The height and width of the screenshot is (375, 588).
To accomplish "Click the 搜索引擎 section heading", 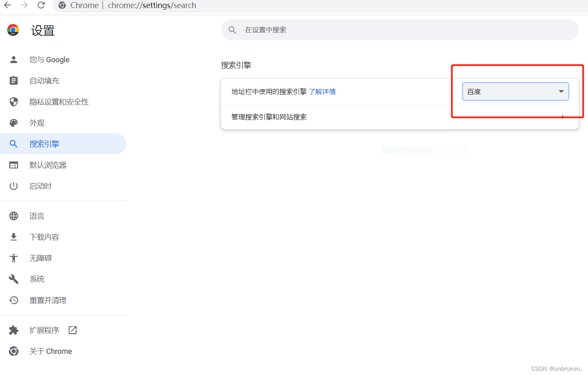I will coord(236,65).
